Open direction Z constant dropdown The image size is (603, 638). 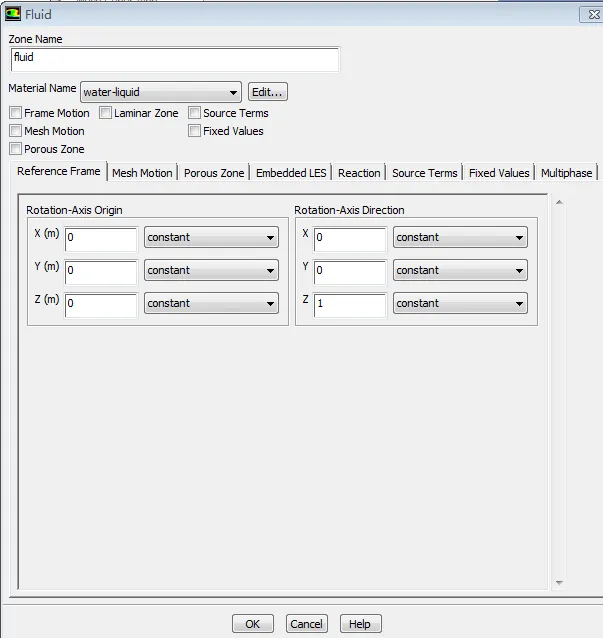tap(460, 303)
